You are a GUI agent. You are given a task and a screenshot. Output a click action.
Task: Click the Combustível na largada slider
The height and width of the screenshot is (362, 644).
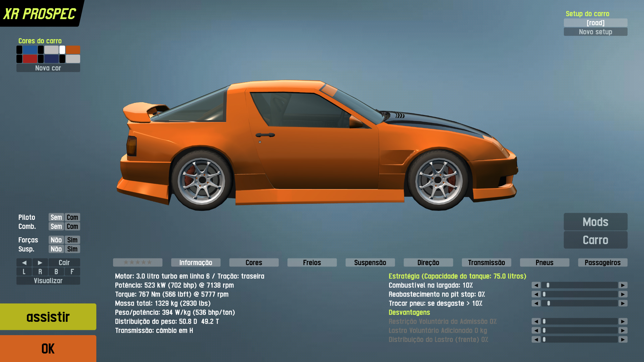pos(579,285)
